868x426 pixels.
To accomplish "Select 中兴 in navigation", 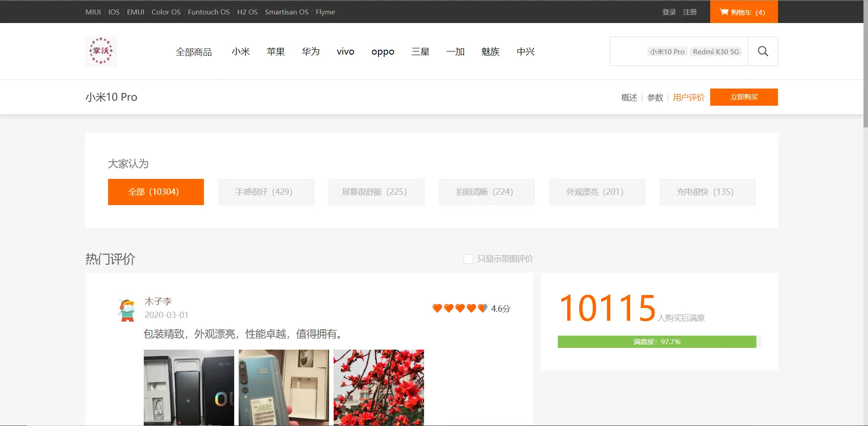I will point(526,51).
